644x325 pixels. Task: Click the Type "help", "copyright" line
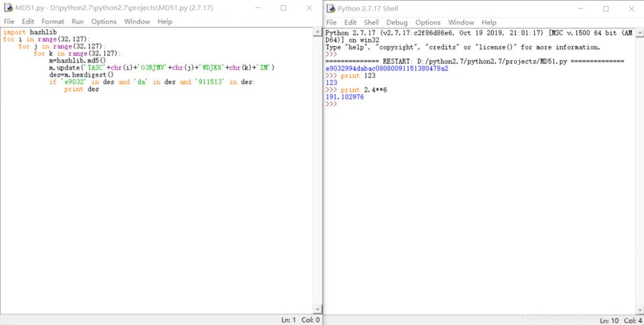coord(463,47)
